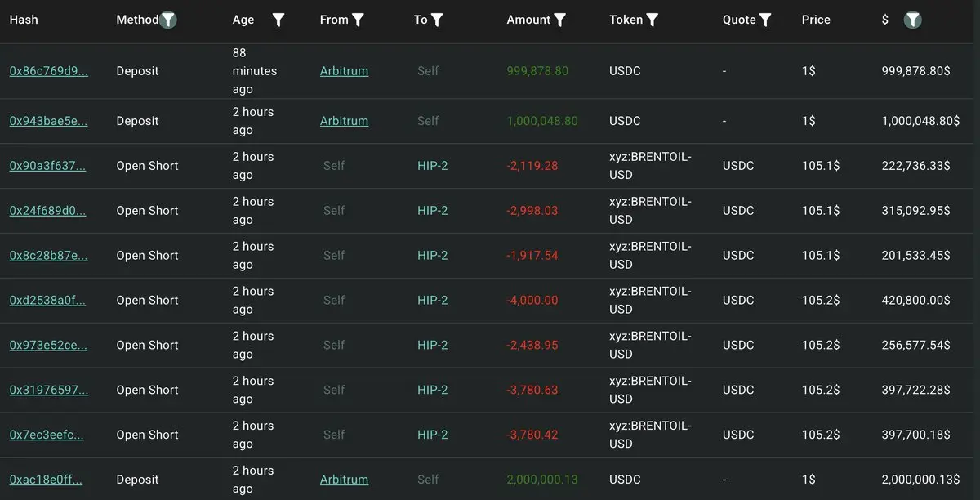This screenshot has width=980, height=500.
Task: Open the Quote column filter icon
Action: point(765,20)
